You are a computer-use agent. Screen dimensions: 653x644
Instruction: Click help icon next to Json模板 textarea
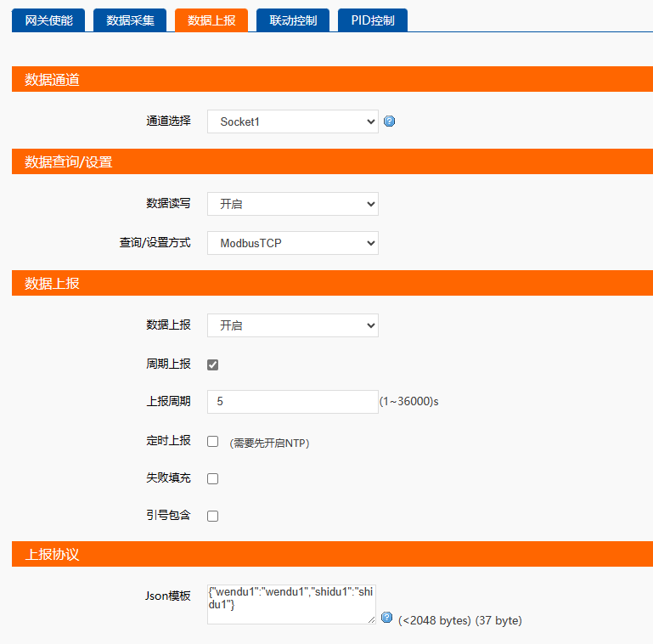click(387, 618)
